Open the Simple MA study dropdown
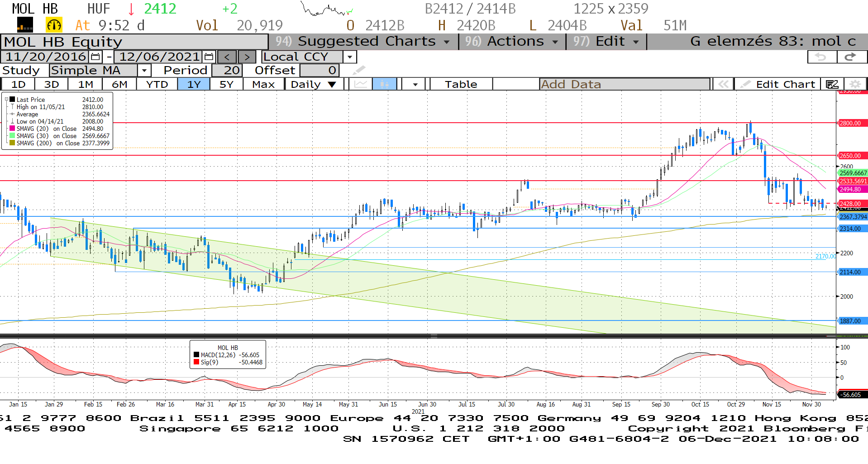This screenshot has height=464, width=868. coord(144,71)
